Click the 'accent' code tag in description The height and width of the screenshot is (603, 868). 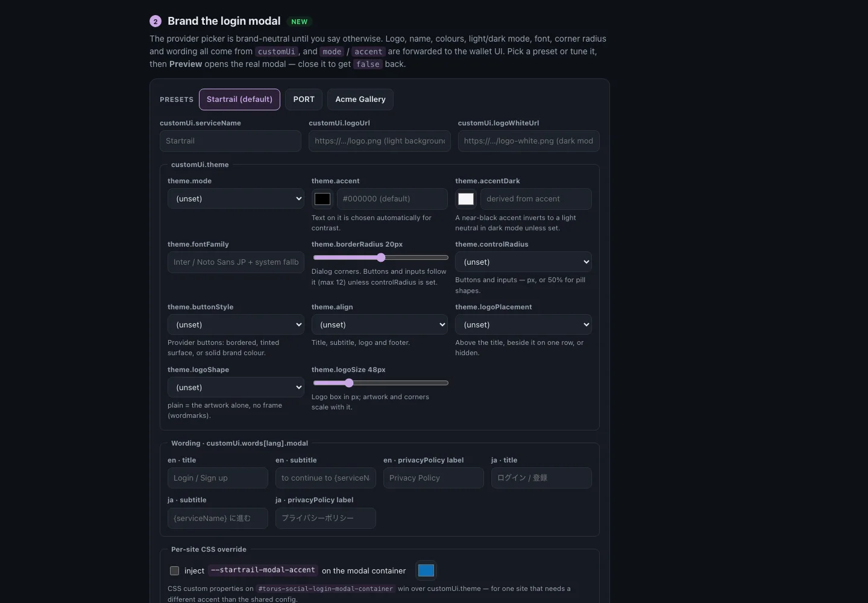(368, 52)
